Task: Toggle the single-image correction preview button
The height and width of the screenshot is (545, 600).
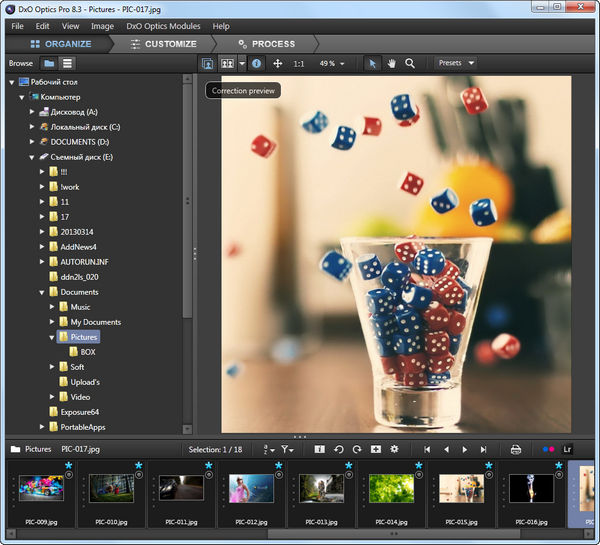Action: (208, 63)
